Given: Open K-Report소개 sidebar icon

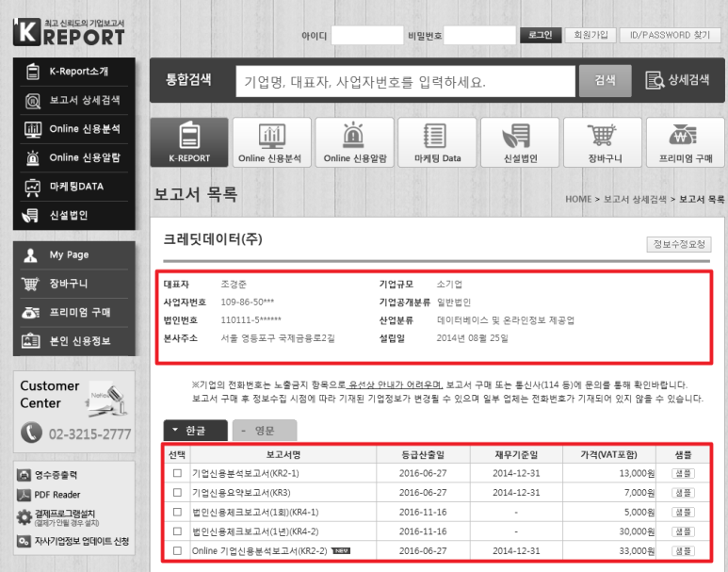Looking at the screenshot, I should [x=33, y=72].
